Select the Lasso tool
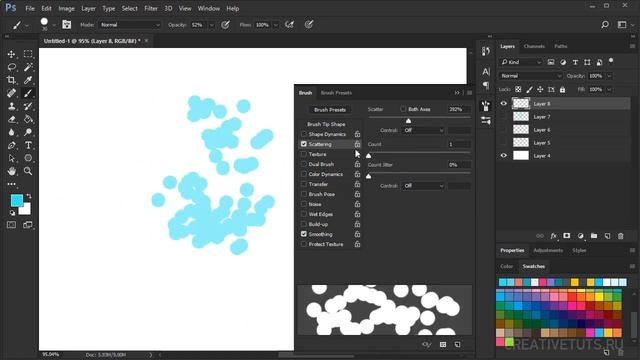The width and height of the screenshot is (640, 360). point(11,67)
